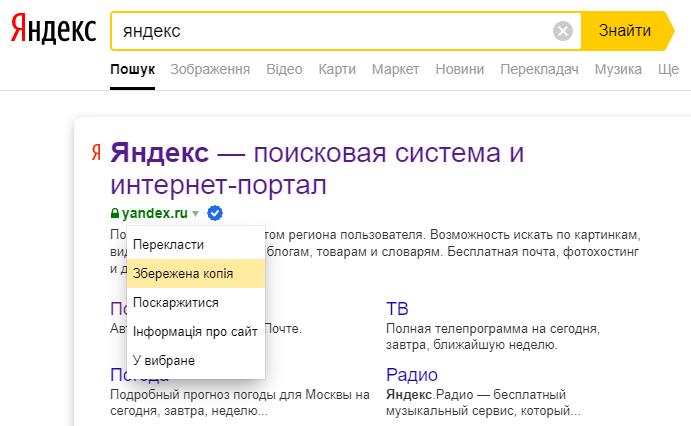Toggle the dropdown arrow next to yandex.ru
691x426 pixels.
(x=195, y=214)
